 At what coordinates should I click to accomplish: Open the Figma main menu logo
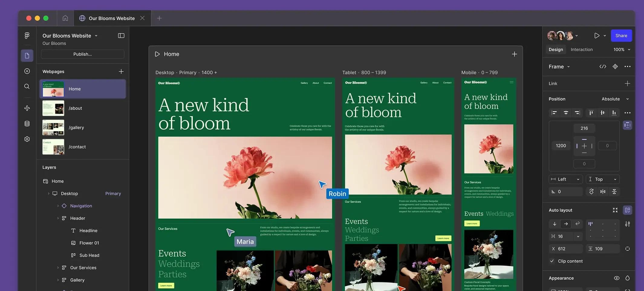pyautogui.click(x=27, y=36)
